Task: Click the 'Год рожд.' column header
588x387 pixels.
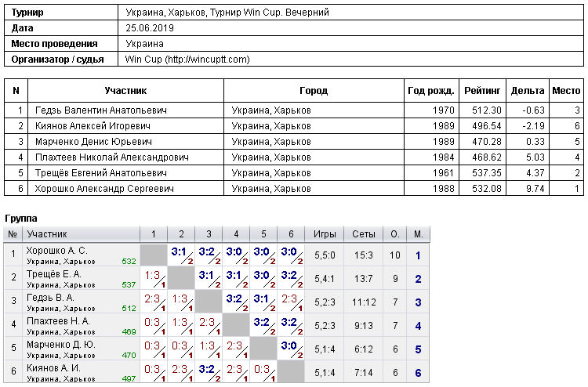Action: pyautogui.click(x=431, y=91)
